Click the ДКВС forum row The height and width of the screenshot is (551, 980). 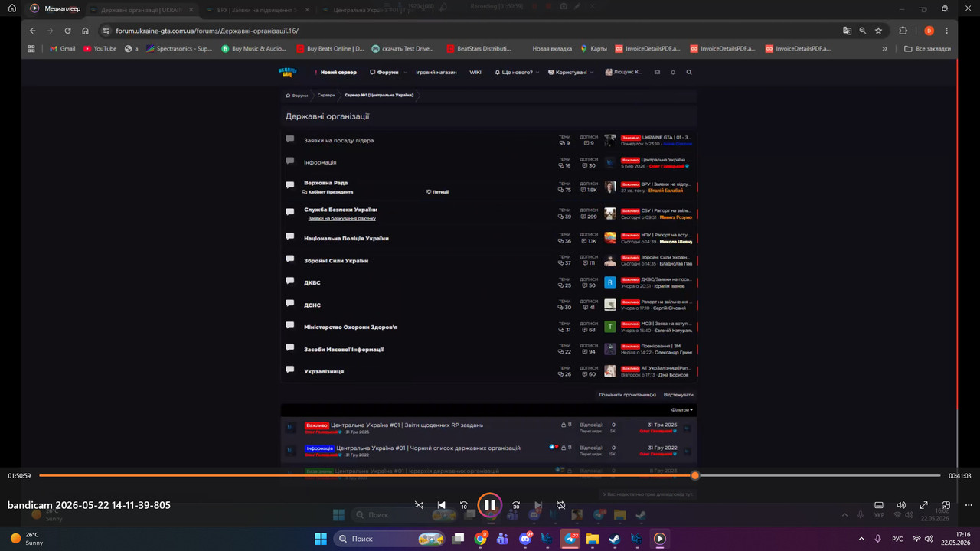click(x=490, y=282)
